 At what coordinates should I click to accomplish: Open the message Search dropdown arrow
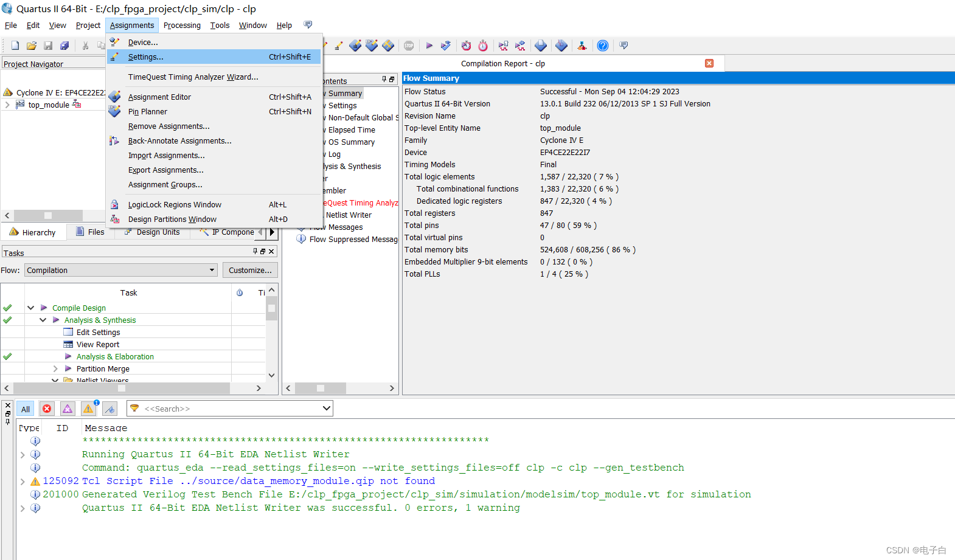pos(327,409)
